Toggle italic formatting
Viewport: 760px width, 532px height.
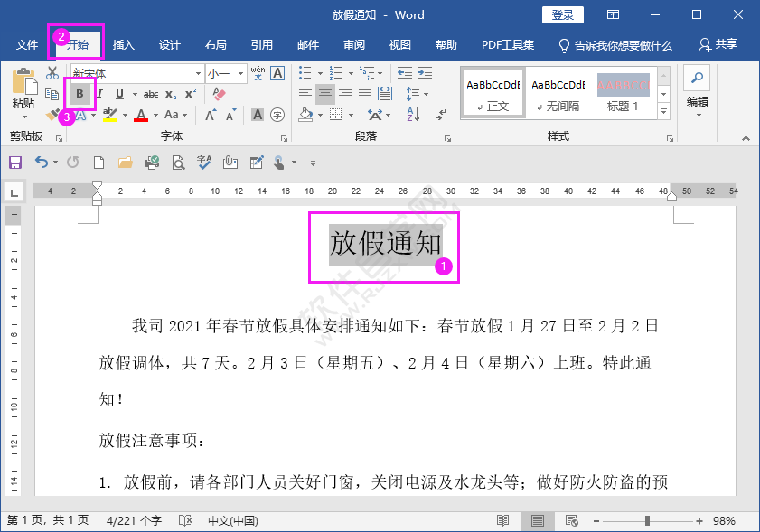coord(99,93)
